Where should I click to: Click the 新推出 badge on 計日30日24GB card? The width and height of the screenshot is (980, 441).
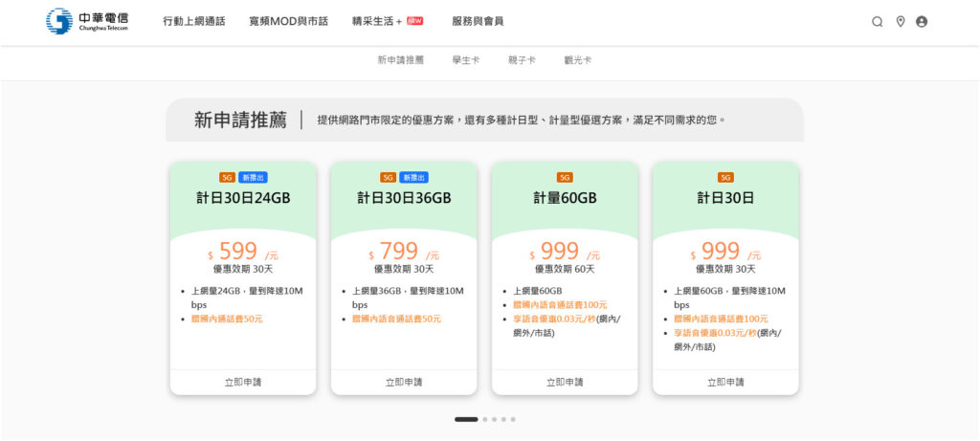click(254, 177)
